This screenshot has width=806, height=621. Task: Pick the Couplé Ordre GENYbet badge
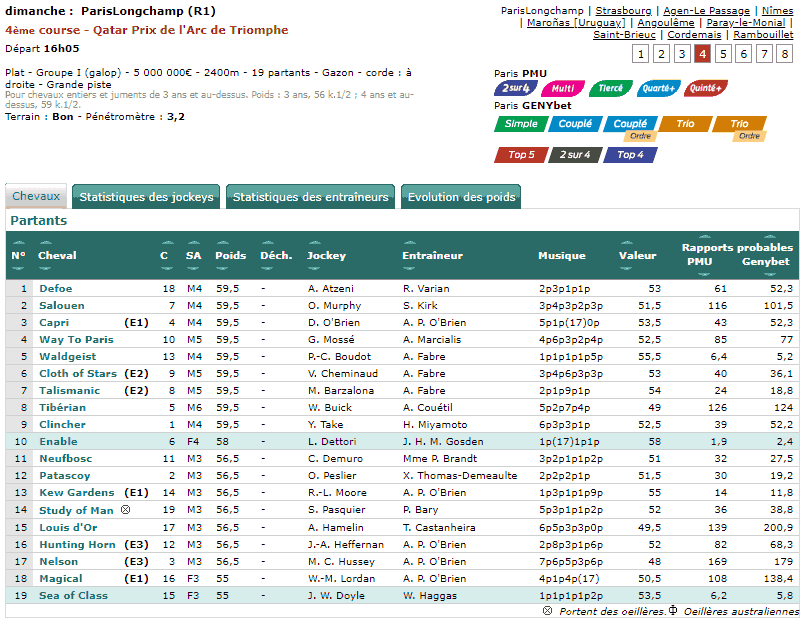pyautogui.click(x=630, y=126)
